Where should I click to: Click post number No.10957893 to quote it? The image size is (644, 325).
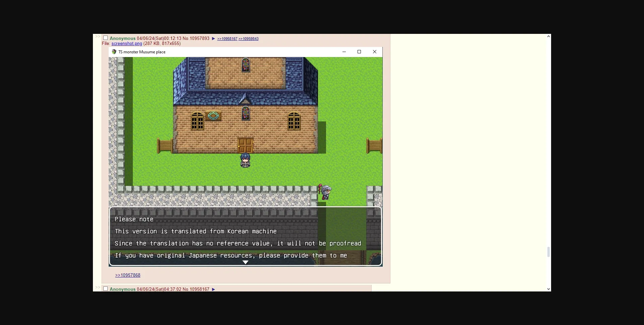click(x=199, y=39)
